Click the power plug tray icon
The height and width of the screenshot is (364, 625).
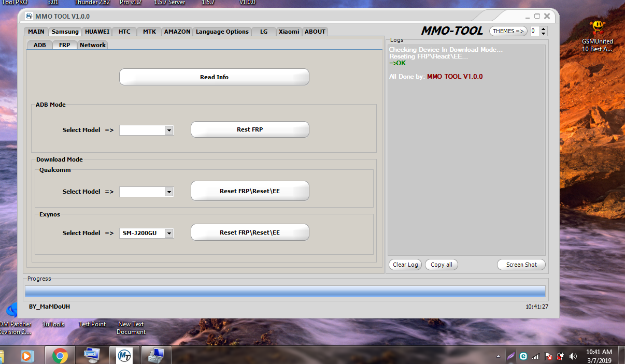click(560, 356)
